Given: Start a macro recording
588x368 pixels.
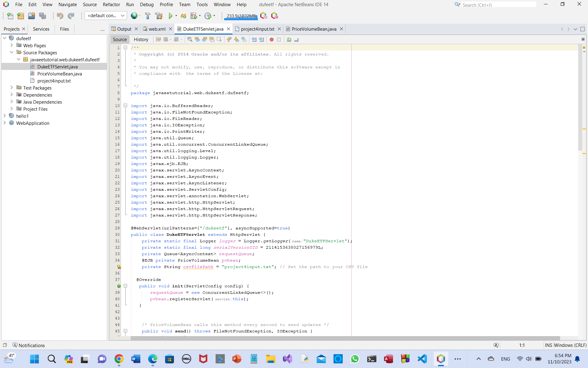Looking at the screenshot, I should (x=272, y=40).
